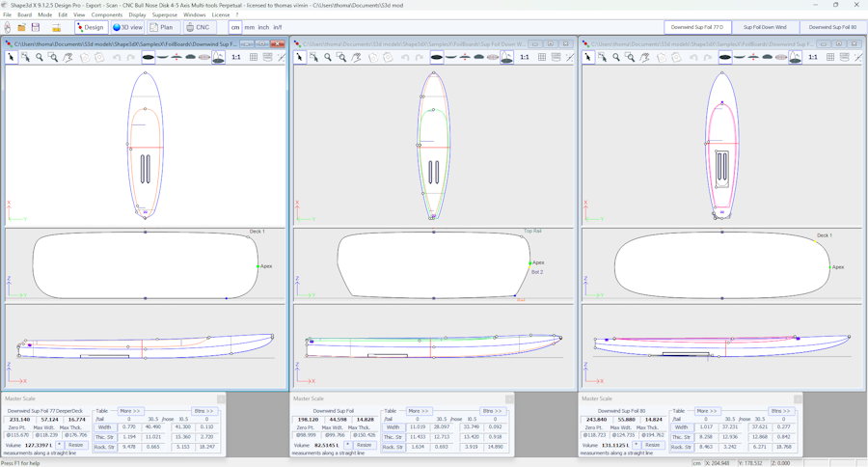Screen dimensions: 868x467
Task: Click the Save floppy disk icon
Action: click(x=36, y=28)
